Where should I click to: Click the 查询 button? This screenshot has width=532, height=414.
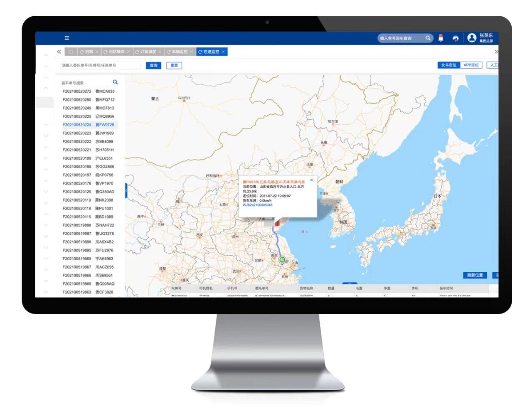[153, 66]
